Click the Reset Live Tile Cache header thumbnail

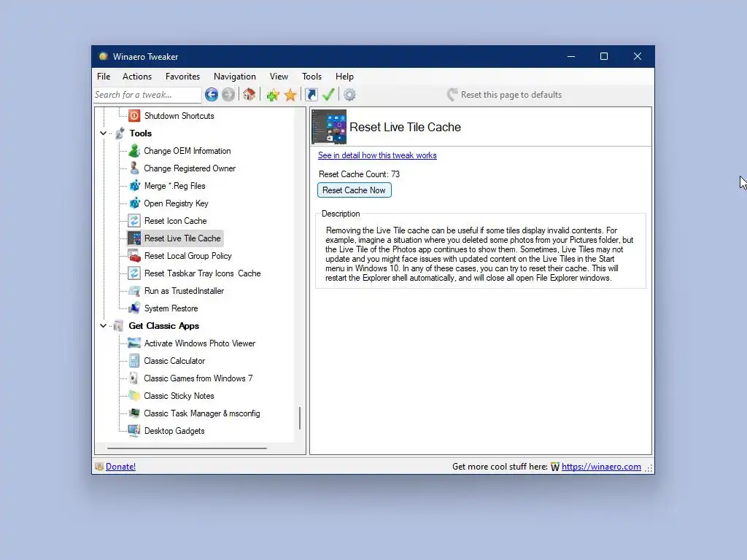pyautogui.click(x=329, y=127)
